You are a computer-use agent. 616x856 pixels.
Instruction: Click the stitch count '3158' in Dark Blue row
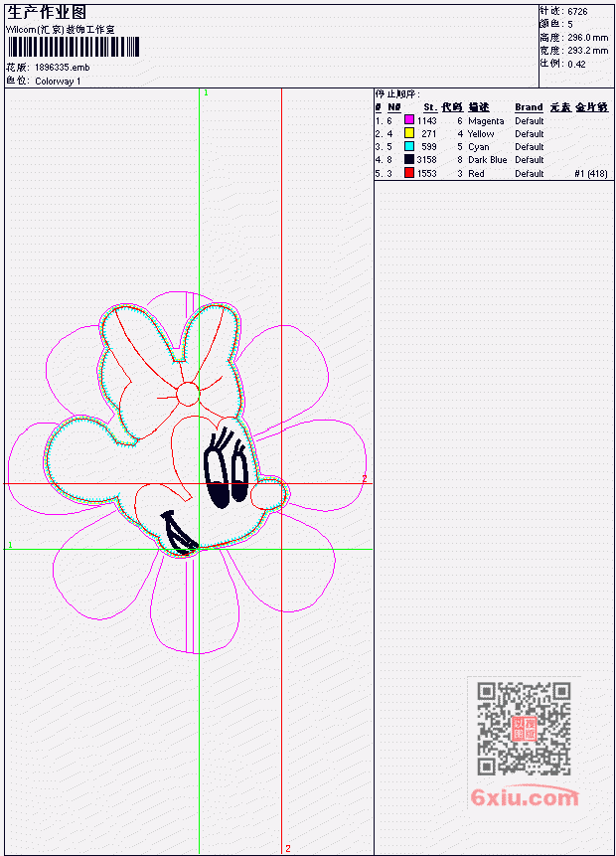tap(426, 160)
